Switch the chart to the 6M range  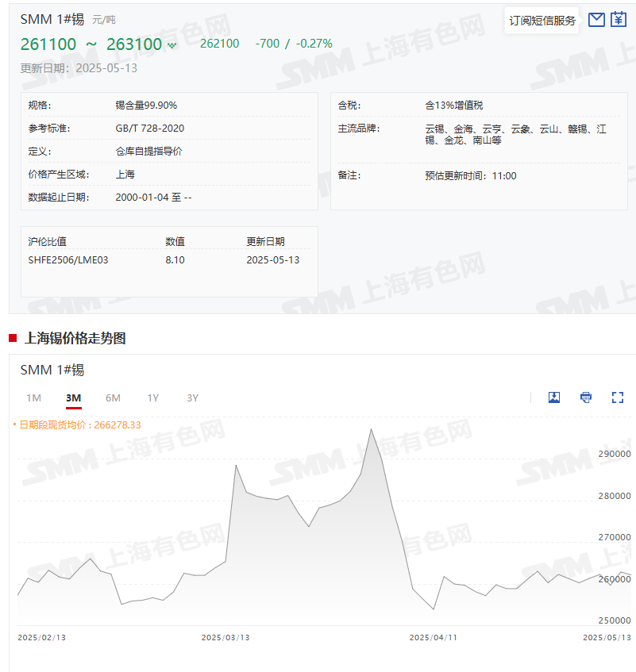coord(113,398)
